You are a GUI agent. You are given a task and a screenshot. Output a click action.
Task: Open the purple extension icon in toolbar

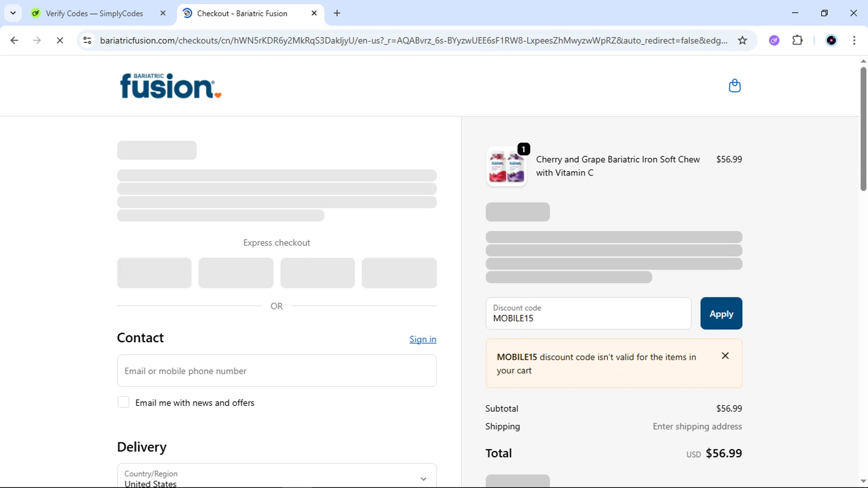(x=774, y=41)
